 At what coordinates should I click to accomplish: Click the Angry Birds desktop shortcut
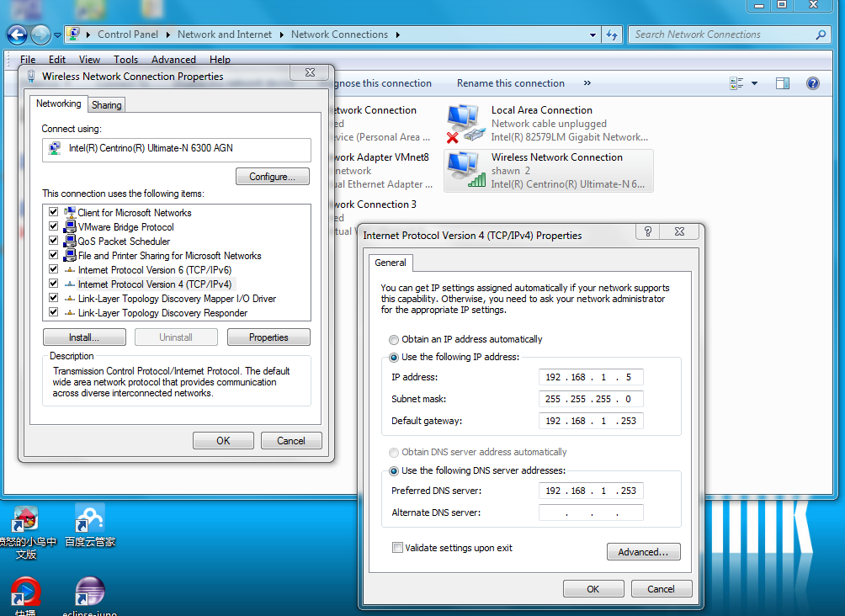tap(25, 533)
